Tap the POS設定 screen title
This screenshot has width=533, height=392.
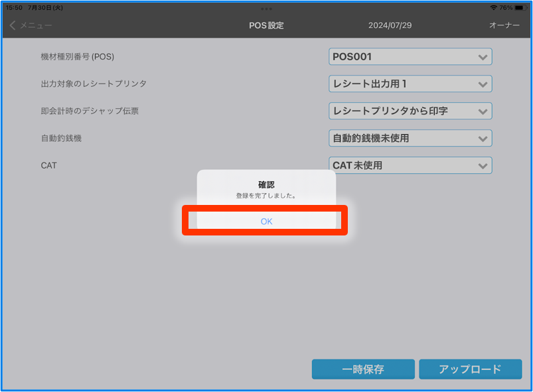click(266, 26)
